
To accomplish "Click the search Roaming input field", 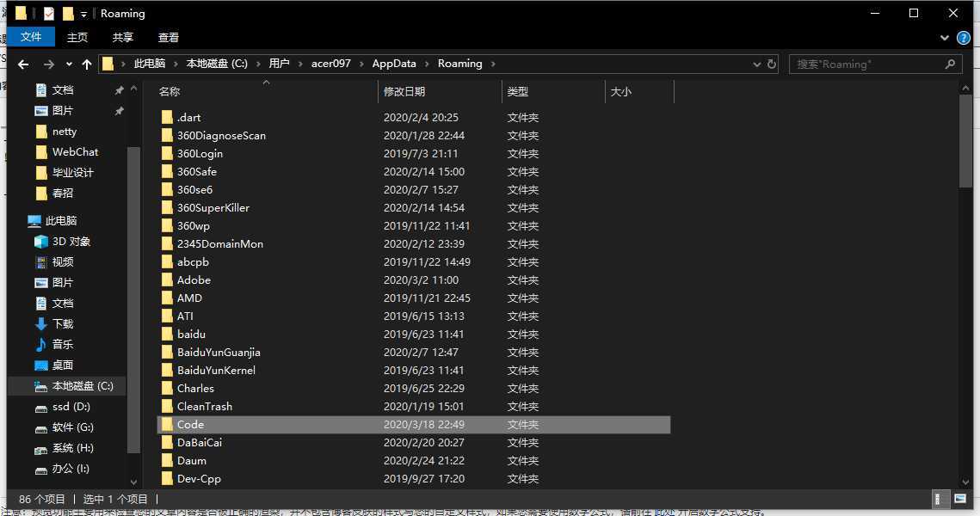I will (x=875, y=64).
